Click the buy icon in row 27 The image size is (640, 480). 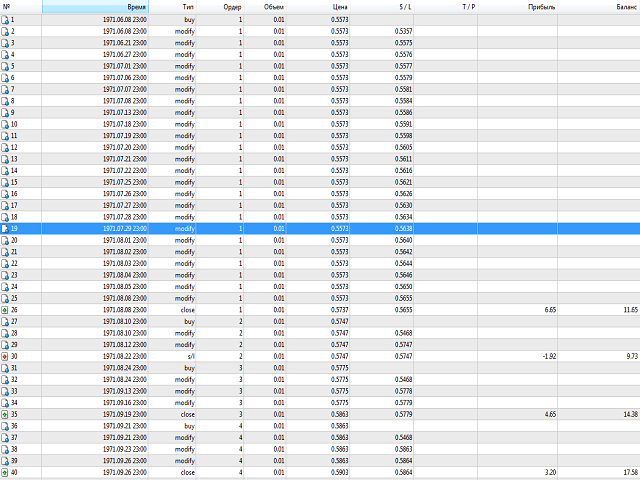click(x=5, y=321)
